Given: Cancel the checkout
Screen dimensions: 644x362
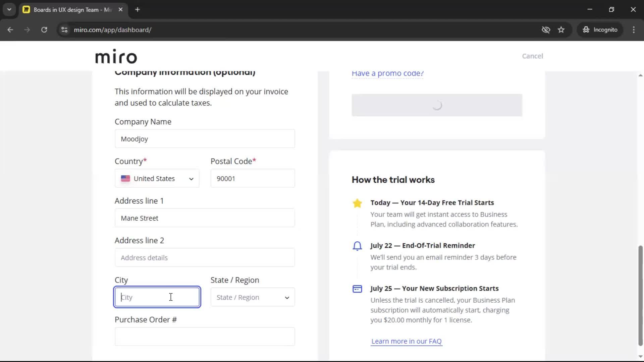Looking at the screenshot, I should pos(532,56).
